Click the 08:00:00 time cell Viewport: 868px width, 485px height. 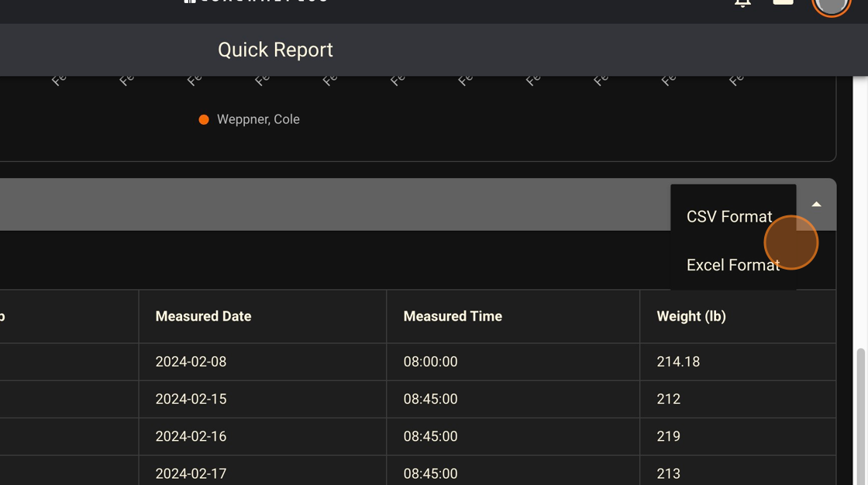[429, 362]
